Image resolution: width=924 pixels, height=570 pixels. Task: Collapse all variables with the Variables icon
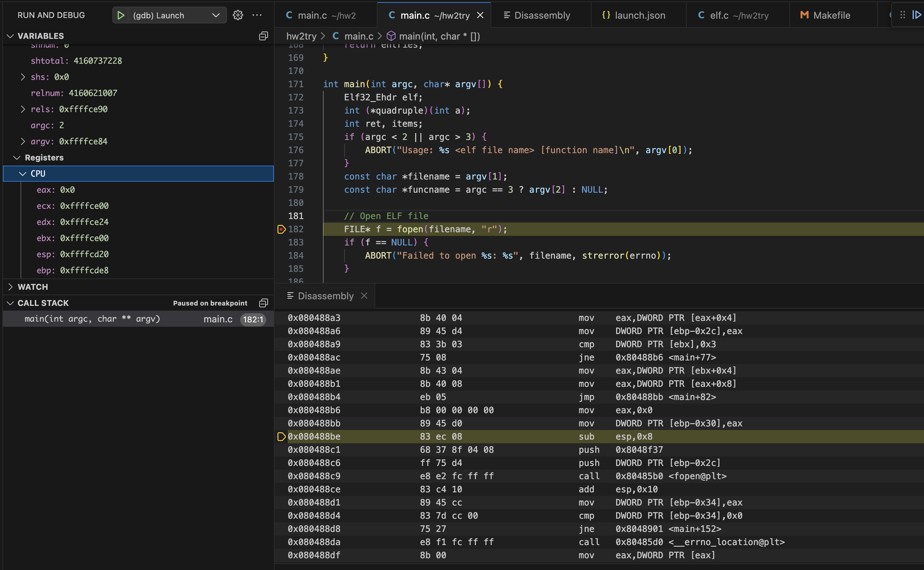(x=263, y=36)
